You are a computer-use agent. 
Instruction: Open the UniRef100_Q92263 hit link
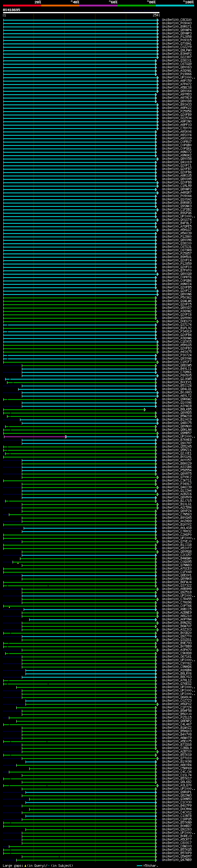click(176, 830)
